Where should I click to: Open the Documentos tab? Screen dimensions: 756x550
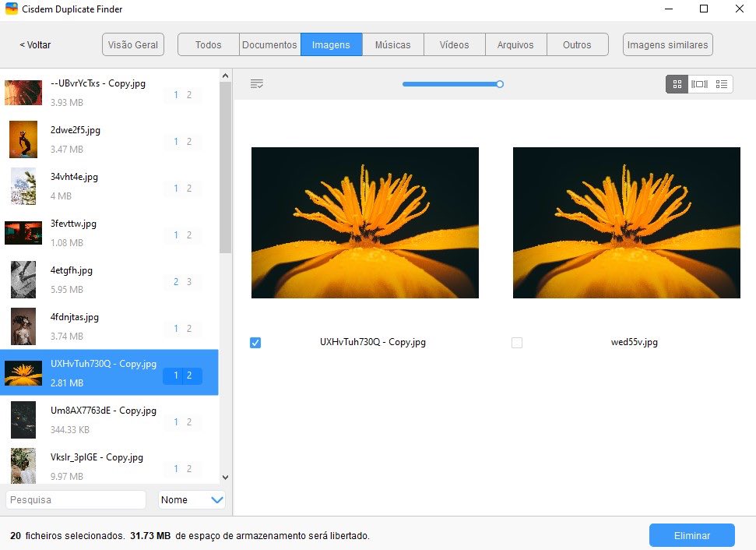pyautogui.click(x=269, y=44)
